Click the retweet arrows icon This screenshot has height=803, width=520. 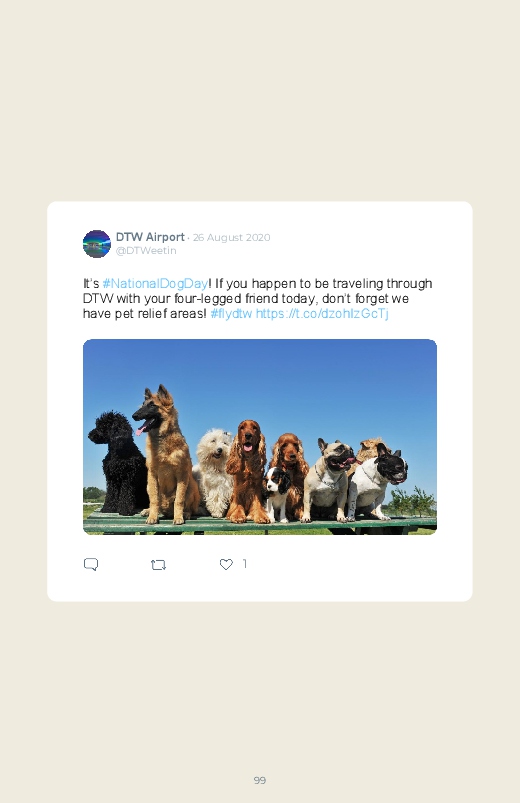click(158, 565)
